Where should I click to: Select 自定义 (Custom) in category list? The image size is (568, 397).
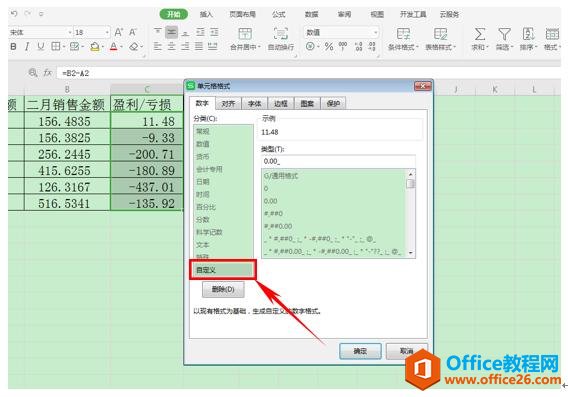point(223,270)
